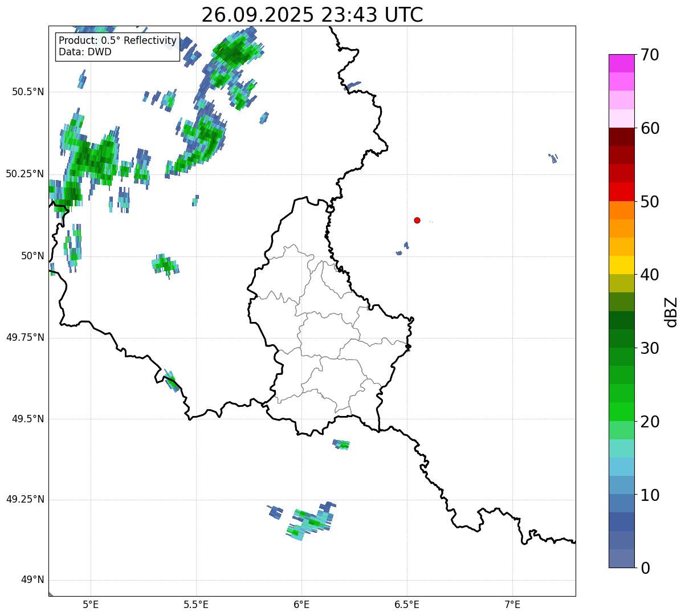Click the red dot location marker
The image size is (685, 616).
(417, 220)
